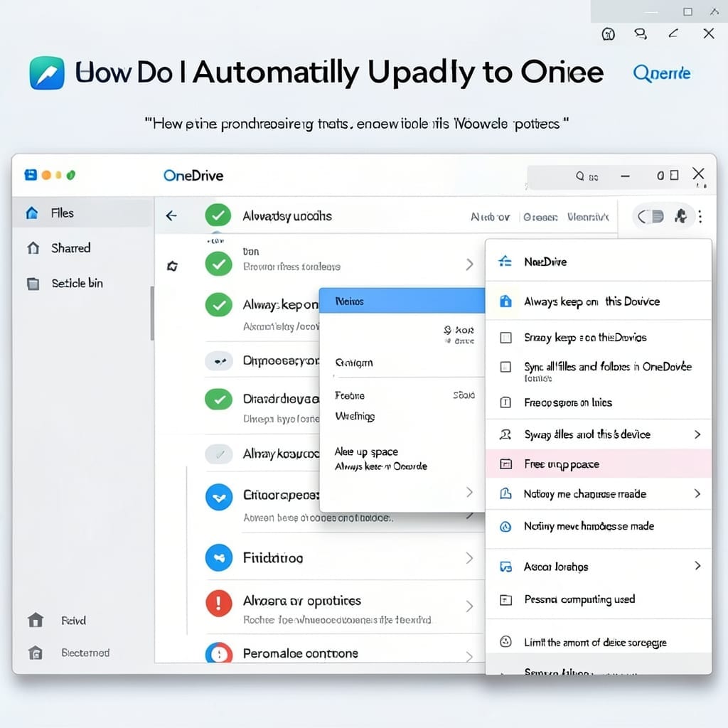The width and height of the screenshot is (728, 728).
Task: Click the pen edit icon at top right
Action: [673, 33]
